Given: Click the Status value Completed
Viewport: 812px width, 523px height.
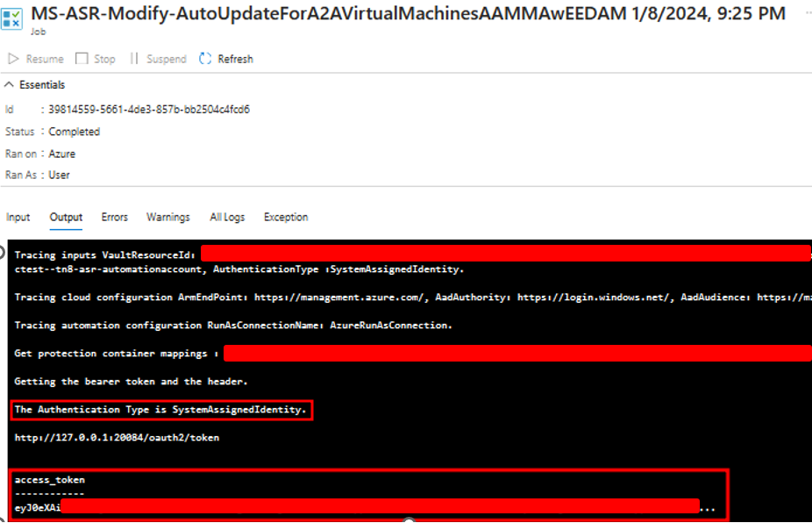Looking at the screenshot, I should [74, 132].
